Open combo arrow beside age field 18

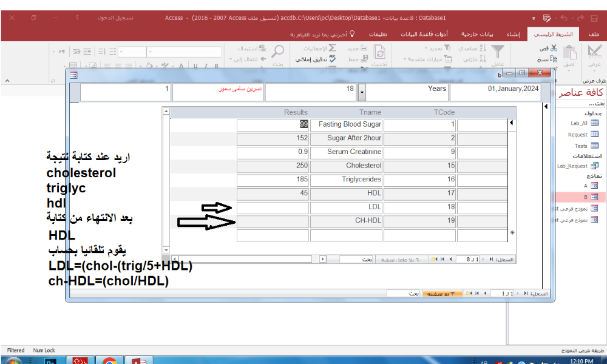pyautogui.click(x=362, y=92)
